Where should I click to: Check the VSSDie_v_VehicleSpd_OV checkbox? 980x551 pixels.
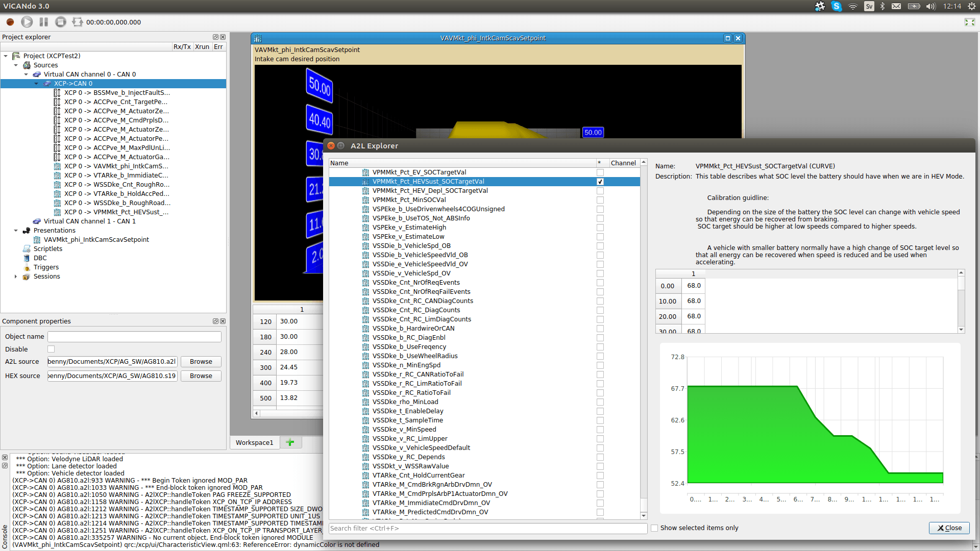point(600,273)
